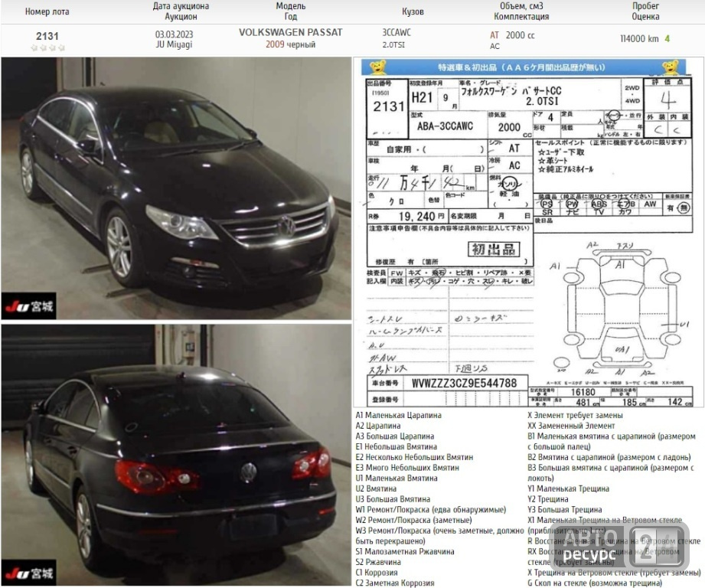This screenshot has height=588, width=705.
Task: Click the legend line A3 Большая Царапина
Action: 395,436
